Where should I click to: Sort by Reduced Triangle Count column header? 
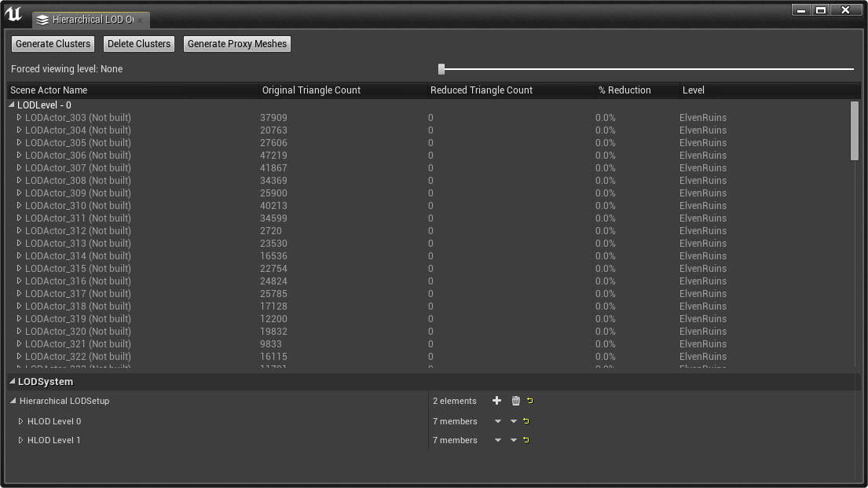(x=511, y=90)
